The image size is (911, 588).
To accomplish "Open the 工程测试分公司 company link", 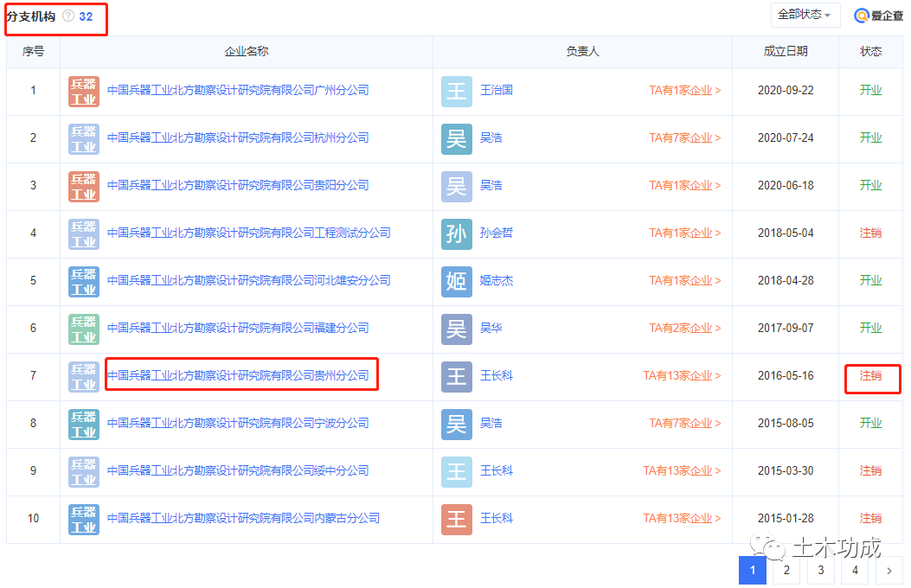I will tap(248, 233).
